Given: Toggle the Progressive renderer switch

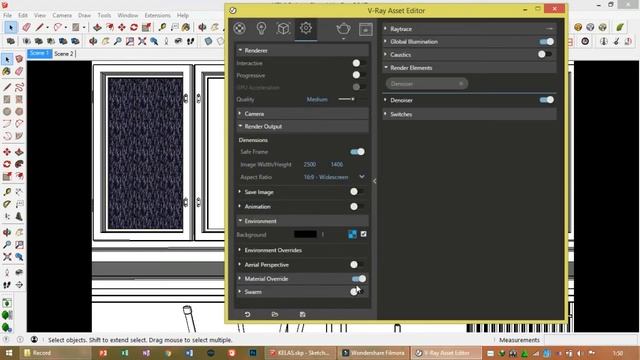Looking at the screenshot, I should pyautogui.click(x=358, y=75).
